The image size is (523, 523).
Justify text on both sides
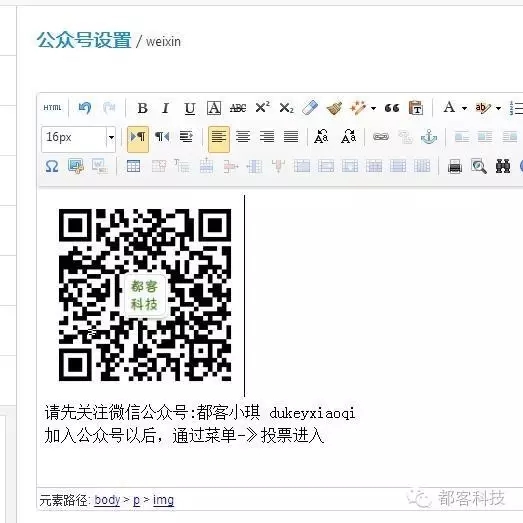coord(291,137)
